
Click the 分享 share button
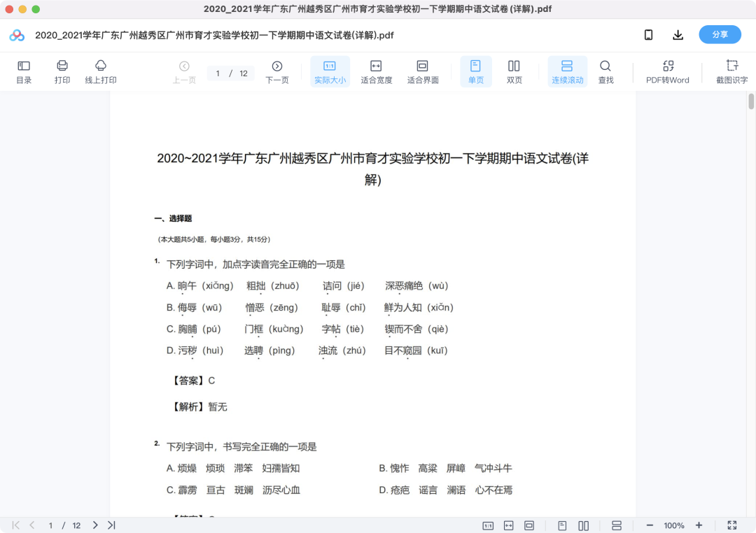coord(720,35)
